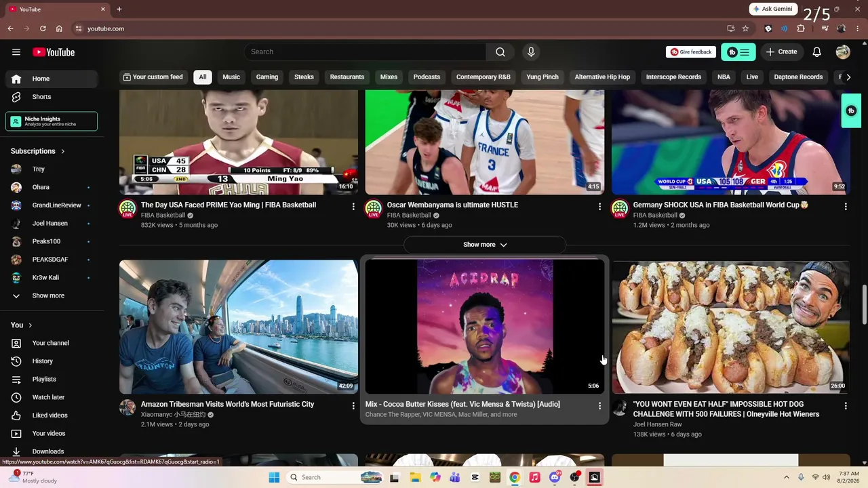Start voice search with the microphone
Viewport: 868px width, 488px height.
pyautogui.click(x=531, y=52)
